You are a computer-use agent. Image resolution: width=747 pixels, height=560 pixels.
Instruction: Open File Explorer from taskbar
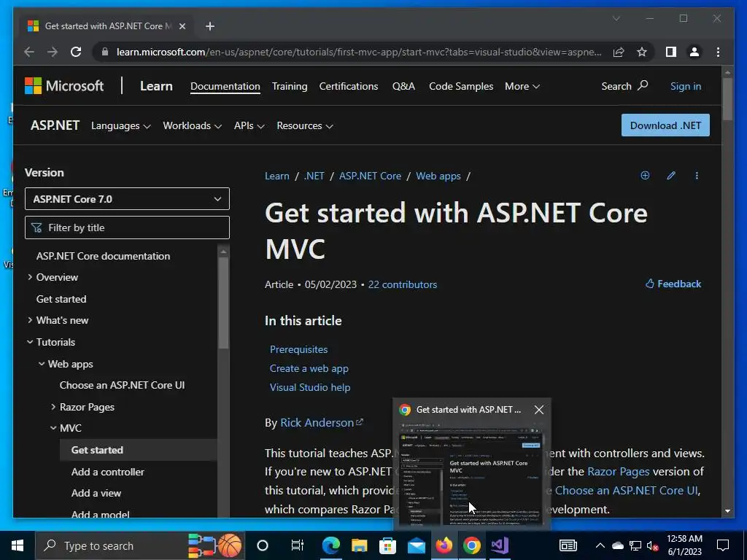pyautogui.click(x=359, y=545)
